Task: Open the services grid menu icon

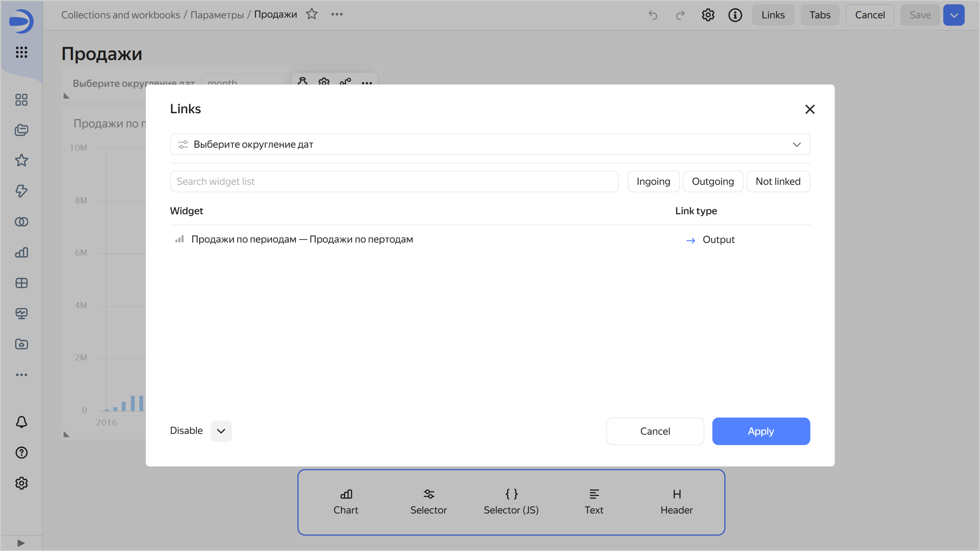Action: [21, 52]
